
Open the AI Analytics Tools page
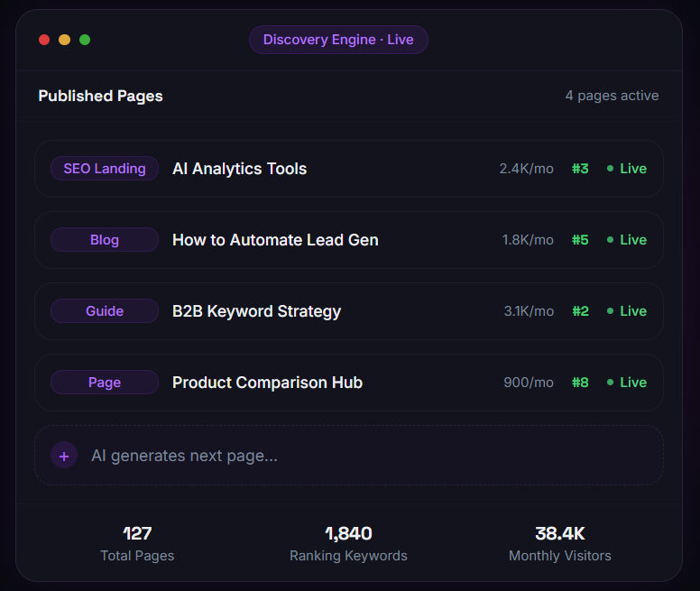pos(349,169)
